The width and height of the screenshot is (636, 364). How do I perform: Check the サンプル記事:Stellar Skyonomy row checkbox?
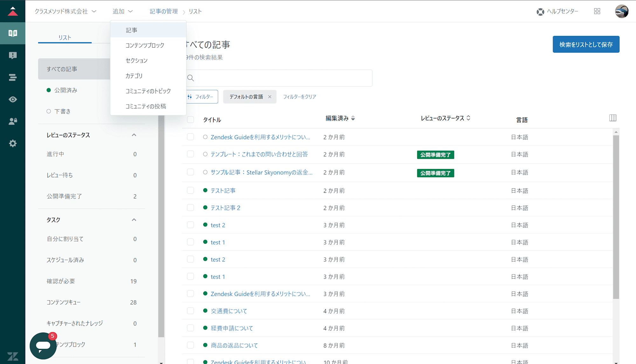[x=190, y=172]
